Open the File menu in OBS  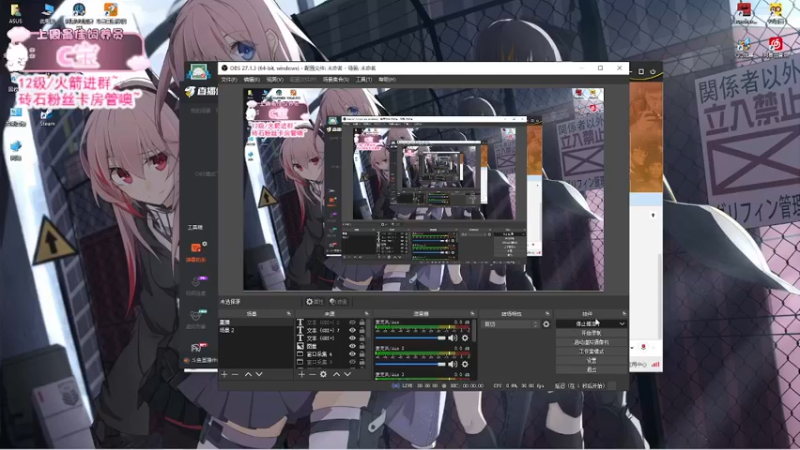click(x=229, y=80)
